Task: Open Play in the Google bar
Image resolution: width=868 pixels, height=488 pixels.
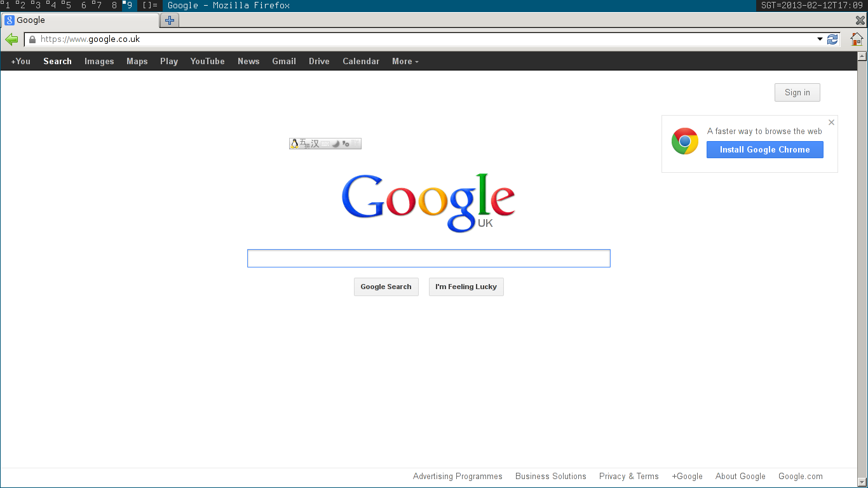Action: coord(169,62)
